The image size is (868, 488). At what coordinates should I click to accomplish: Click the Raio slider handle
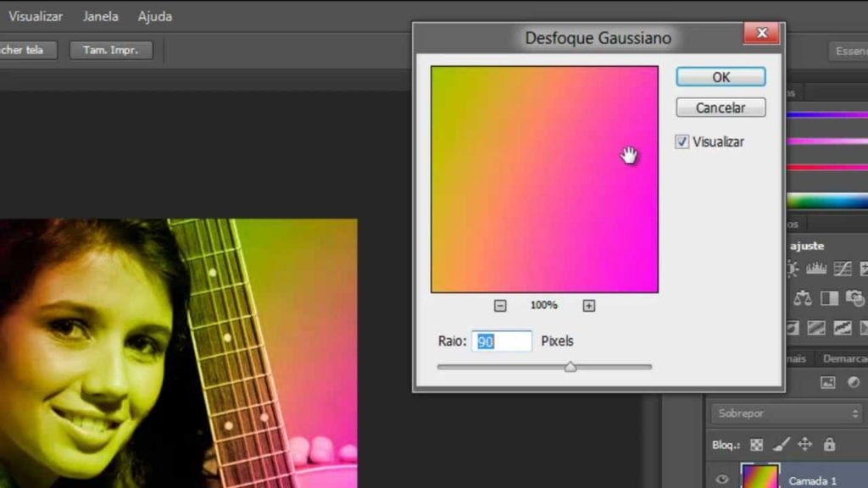tap(570, 367)
